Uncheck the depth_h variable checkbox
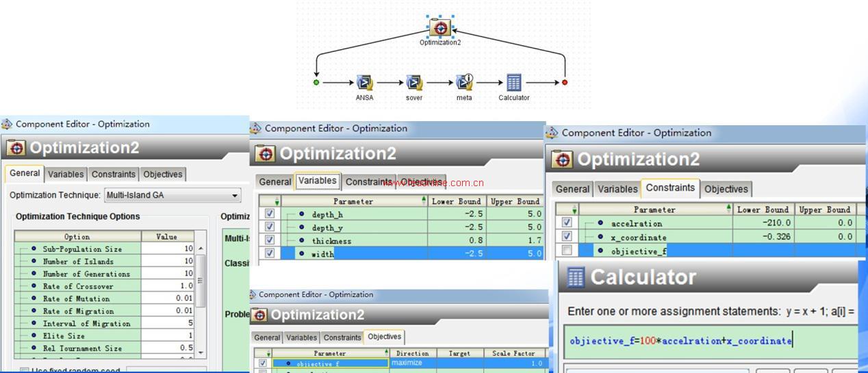Screen dimensions: 868x373 [x=270, y=214]
